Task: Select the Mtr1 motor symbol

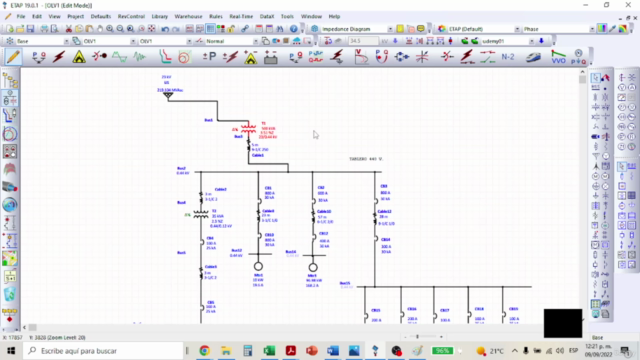Action: pos(258,267)
